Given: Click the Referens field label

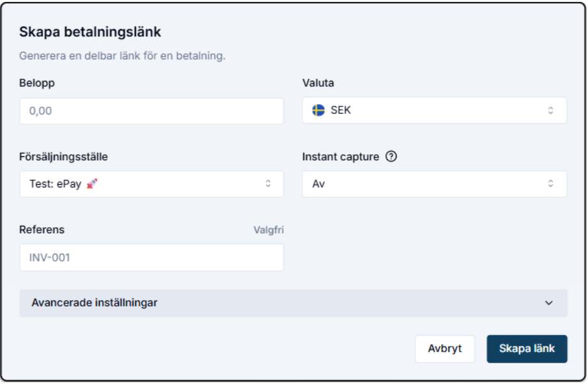Looking at the screenshot, I should 42,230.
